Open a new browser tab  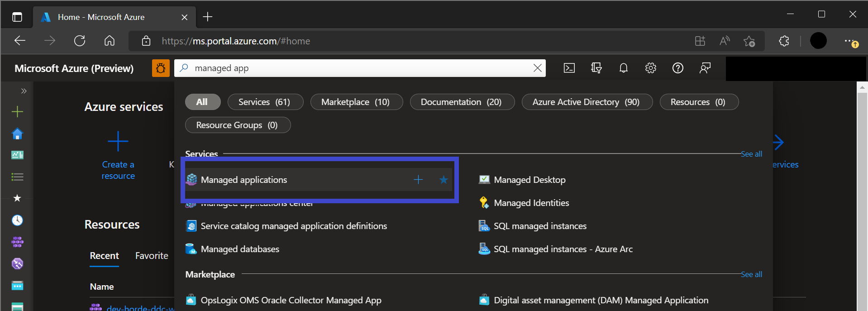click(208, 17)
